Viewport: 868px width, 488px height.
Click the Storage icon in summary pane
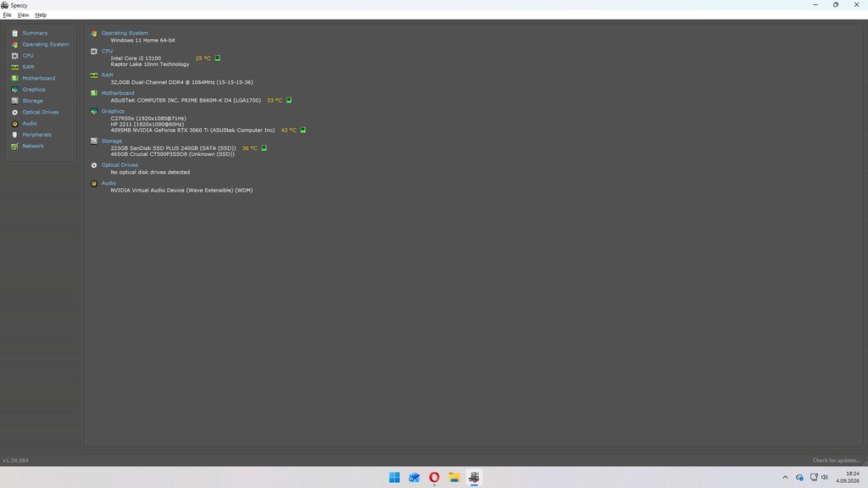(x=94, y=141)
